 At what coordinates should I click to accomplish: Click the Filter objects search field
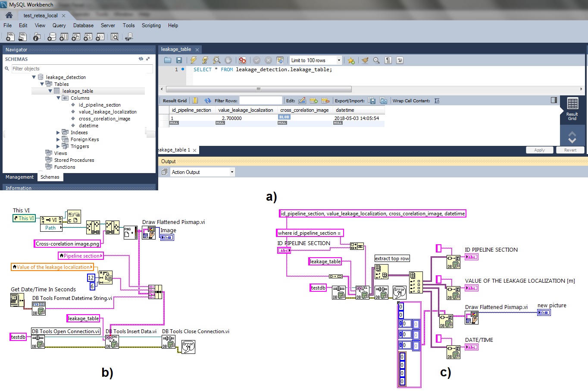click(82, 69)
